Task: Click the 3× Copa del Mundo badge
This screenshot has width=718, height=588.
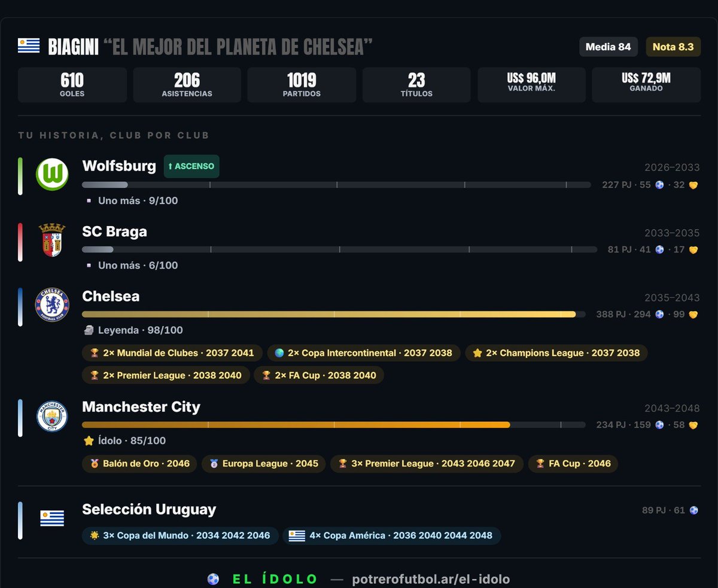Action: click(x=180, y=535)
